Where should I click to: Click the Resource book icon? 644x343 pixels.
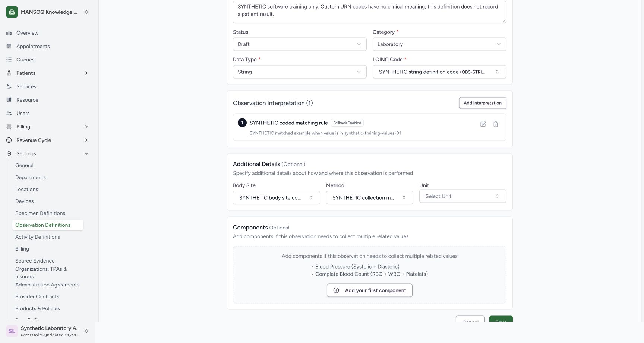9,100
